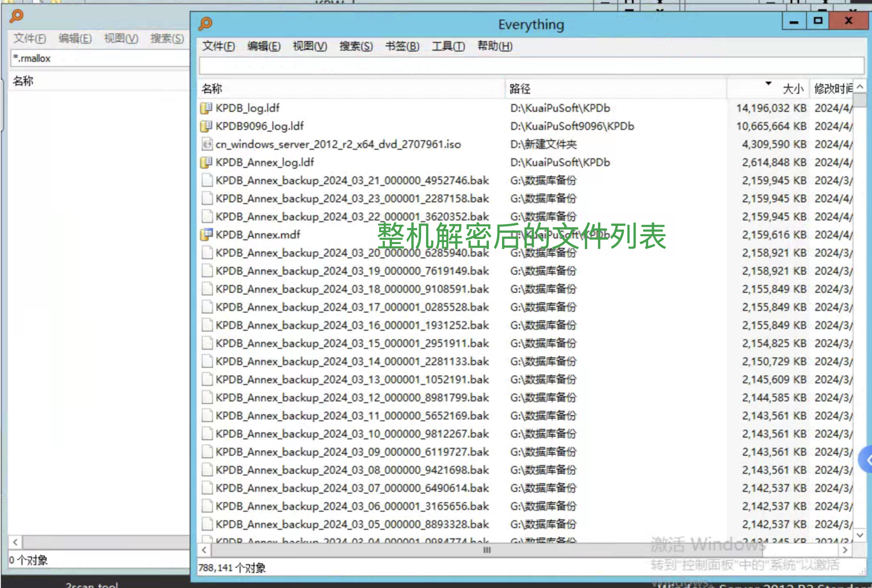Click the *.rmallox search field in background window
This screenshot has height=588, width=872.
pyautogui.click(x=100, y=59)
